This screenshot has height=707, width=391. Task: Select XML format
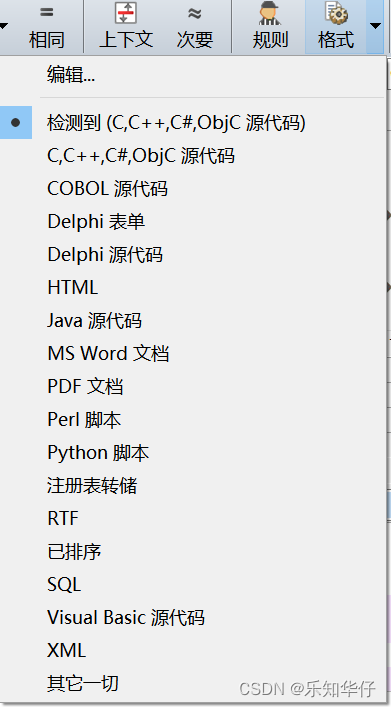tap(66, 650)
